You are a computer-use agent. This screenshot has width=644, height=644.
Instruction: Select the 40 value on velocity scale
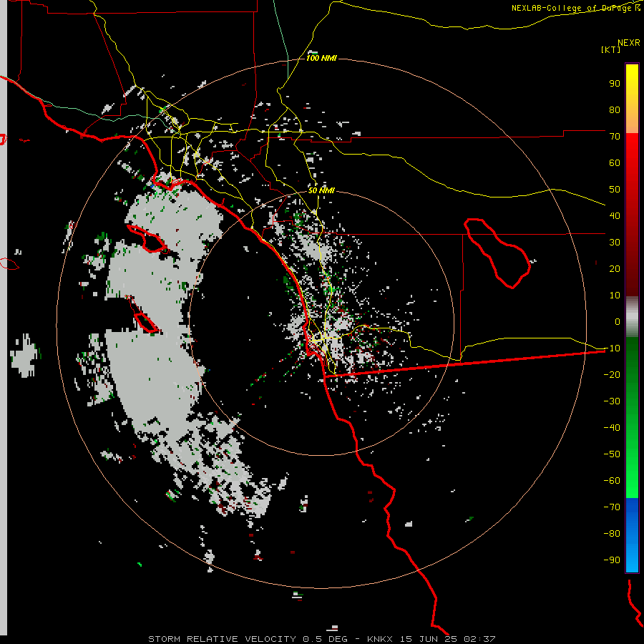615,216
